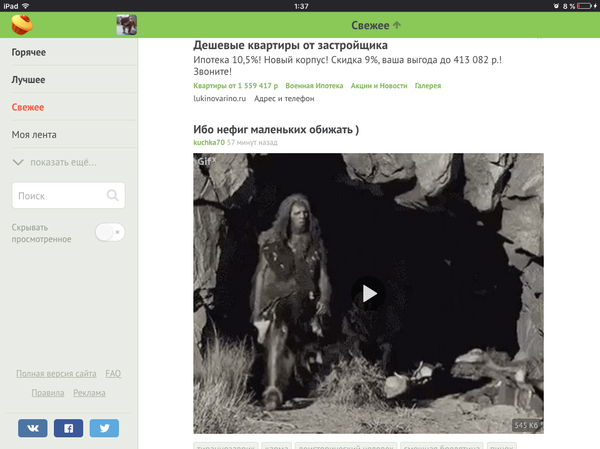The image size is (600, 449).
Task: Open the Правила link
Action: (48, 393)
